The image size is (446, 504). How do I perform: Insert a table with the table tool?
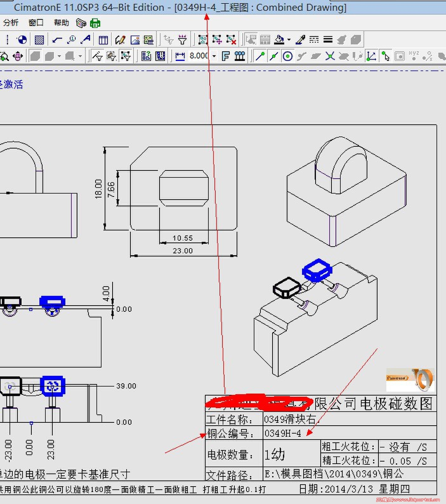(x=103, y=40)
